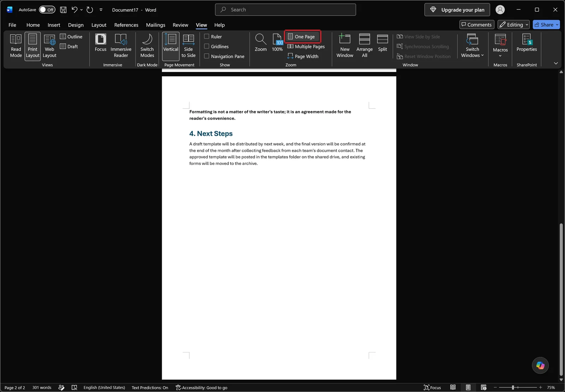This screenshot has width=565, height=392.
Task: Switch to Draft view
Action: pos(69,46)
